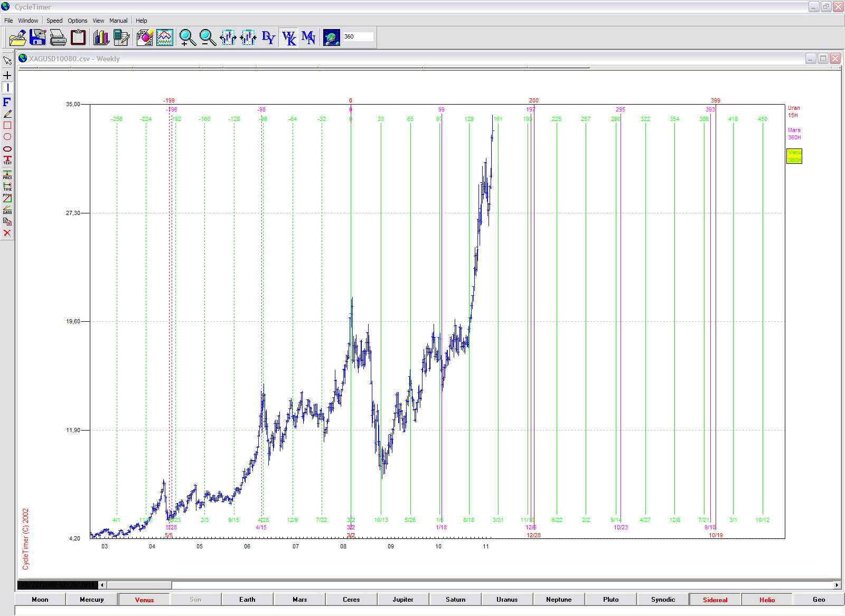845x616 pixels.
Task: Select the Gann angle tool
Action: (x=7, y=210)
